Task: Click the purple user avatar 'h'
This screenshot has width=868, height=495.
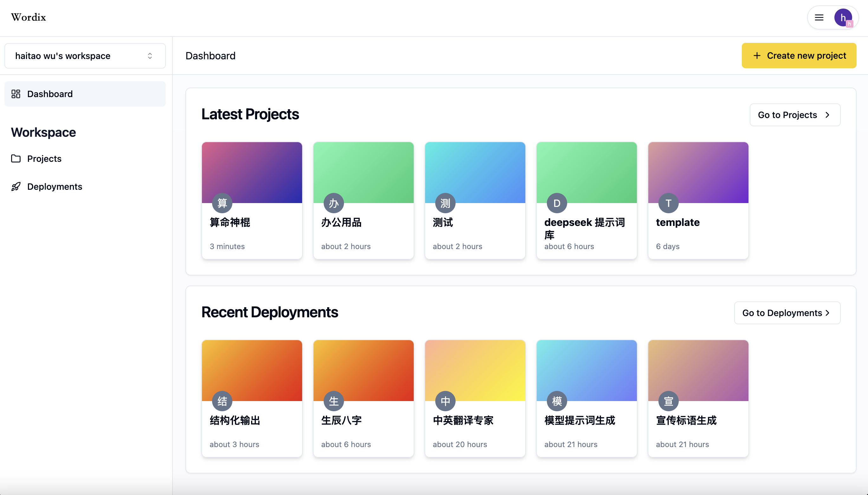Action: point(843,17)
